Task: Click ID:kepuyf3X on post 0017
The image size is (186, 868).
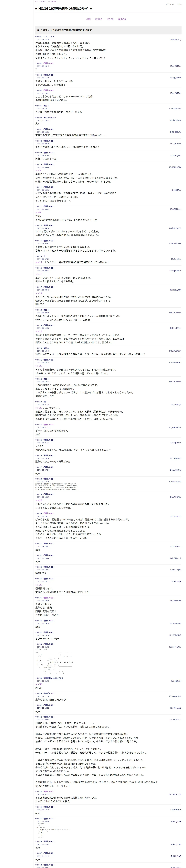Action: (x=176, y=290)
